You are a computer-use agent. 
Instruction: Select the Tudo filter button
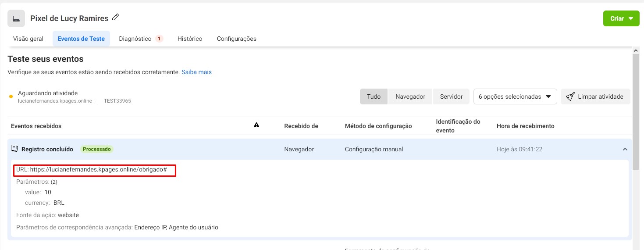374,96
